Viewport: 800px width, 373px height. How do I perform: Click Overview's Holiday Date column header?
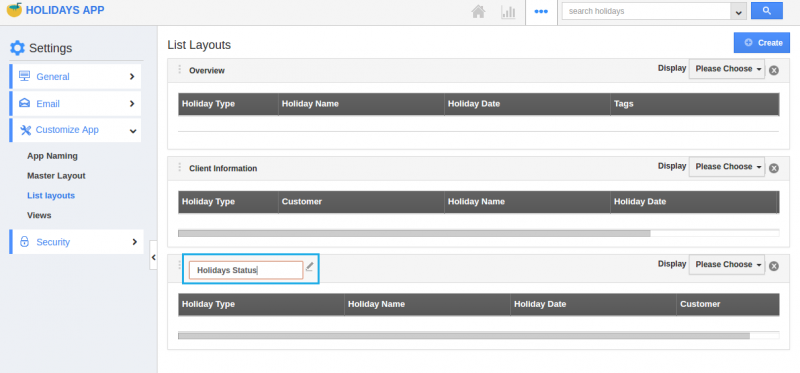(x=528, y=104)
